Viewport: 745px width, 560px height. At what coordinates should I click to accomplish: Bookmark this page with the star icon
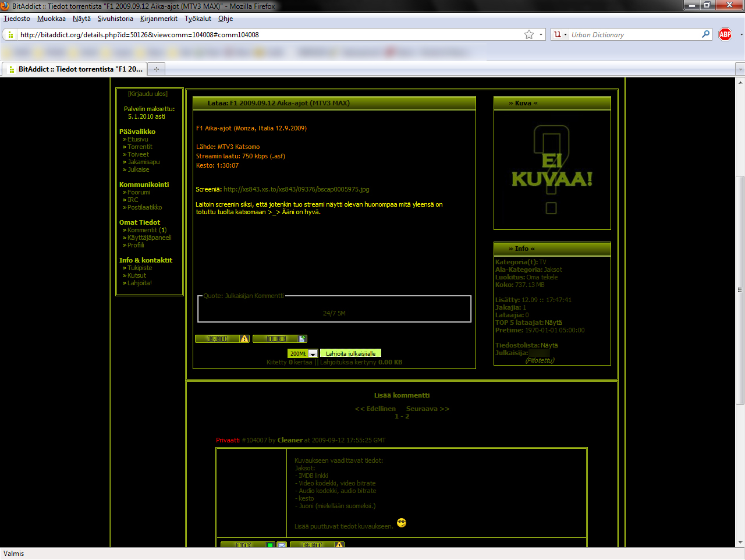point(528,34)
